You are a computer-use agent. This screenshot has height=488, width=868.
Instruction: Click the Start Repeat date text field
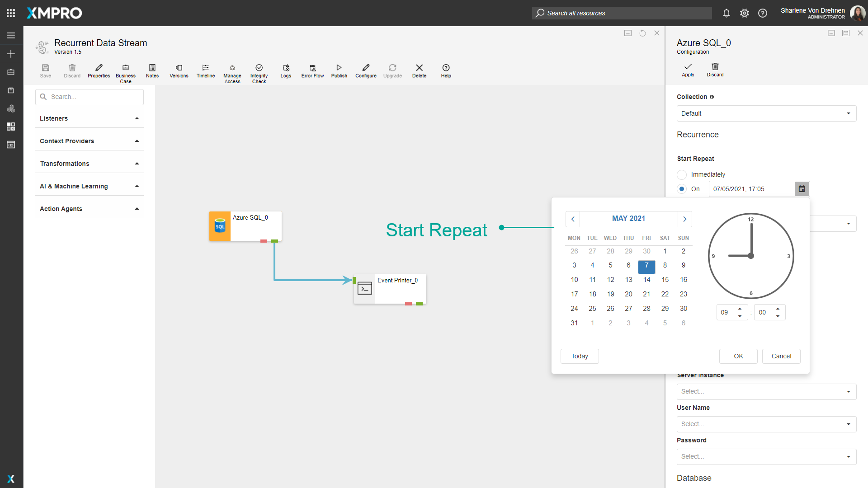point(751,189)
